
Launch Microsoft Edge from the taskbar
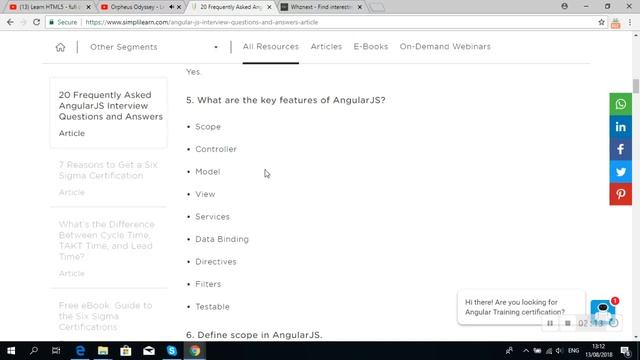[x=80, y=351]
